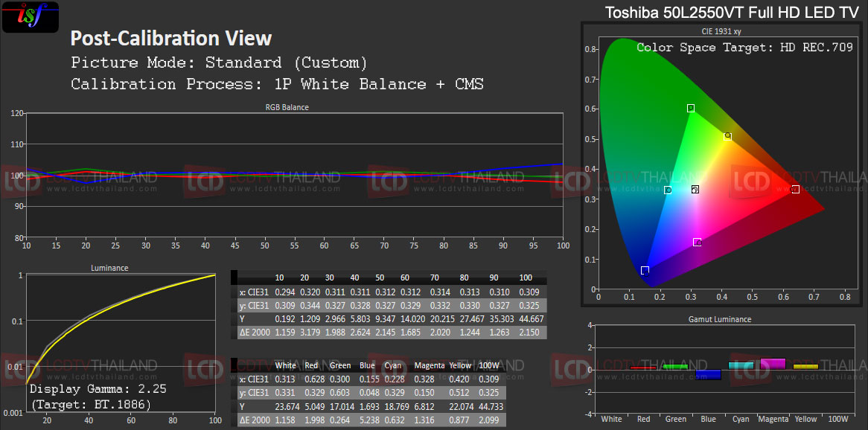Click the green bar in Gamut Luminance
This screenshot has width=868, height=430.
click(x=675, y=367)
